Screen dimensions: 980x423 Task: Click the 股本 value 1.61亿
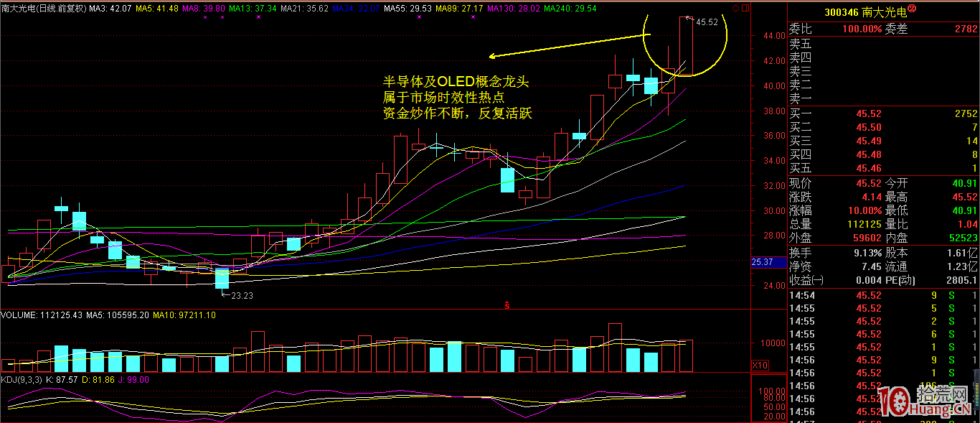963,253
